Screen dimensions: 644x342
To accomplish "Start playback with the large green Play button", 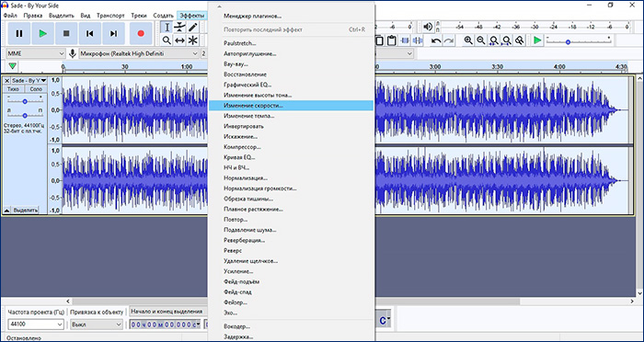I will pyautogui.click(x=42, y=34).
